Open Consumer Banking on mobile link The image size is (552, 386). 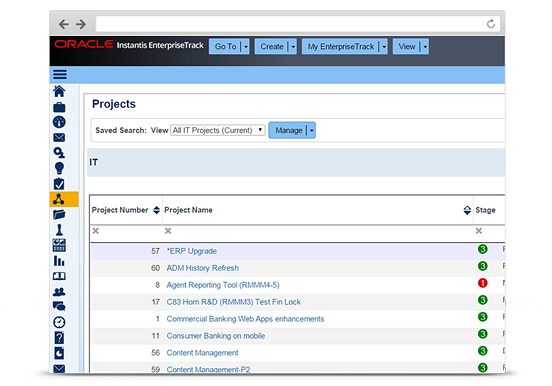point(216,336)
